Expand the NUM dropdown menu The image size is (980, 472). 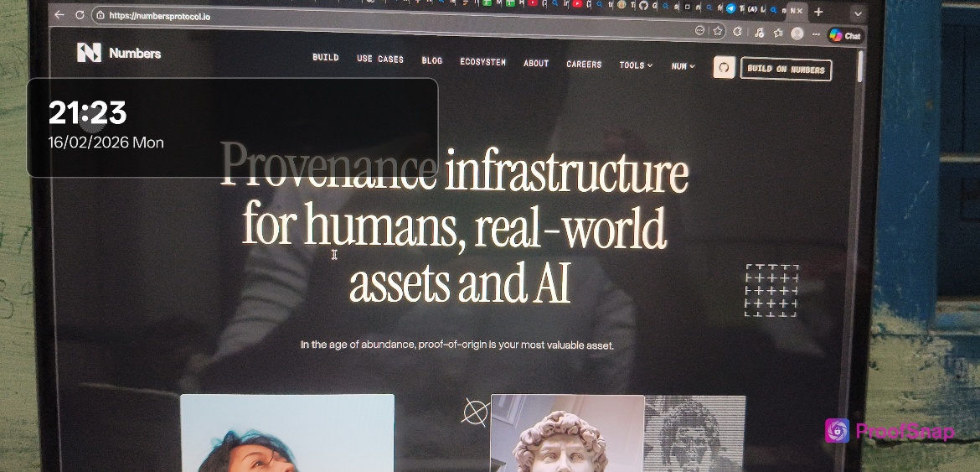click(683, 65)
